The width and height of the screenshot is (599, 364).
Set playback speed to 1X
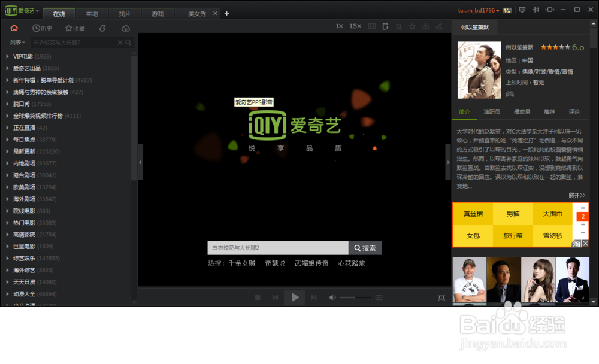tap(339, 26)
